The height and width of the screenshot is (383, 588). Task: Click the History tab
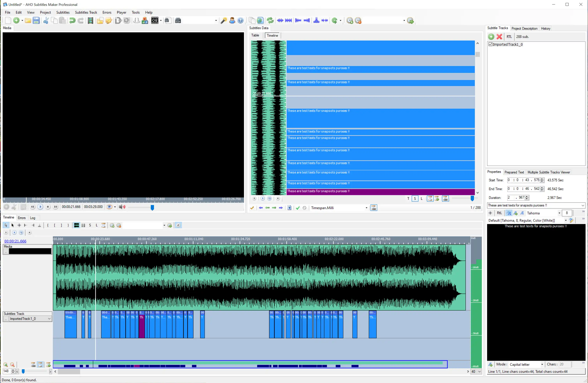click(x=546, y=28)
